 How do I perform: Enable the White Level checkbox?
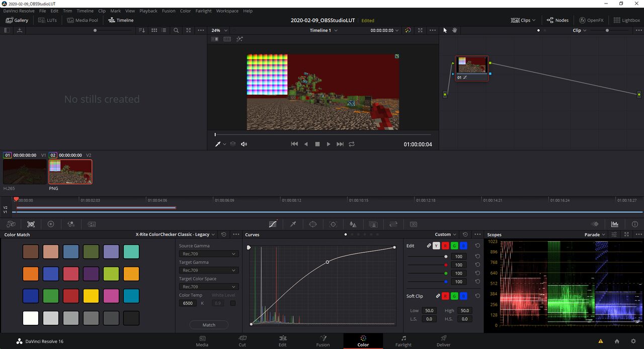pos(232,303)
